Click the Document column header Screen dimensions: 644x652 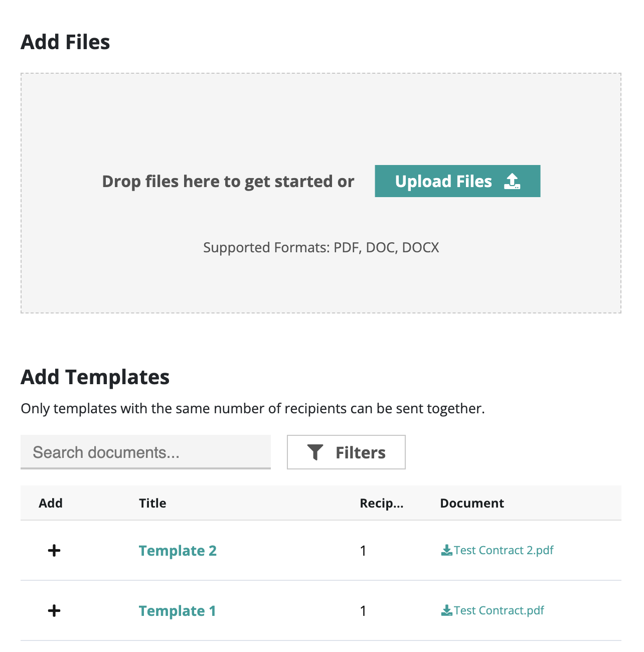click(472, 503)
